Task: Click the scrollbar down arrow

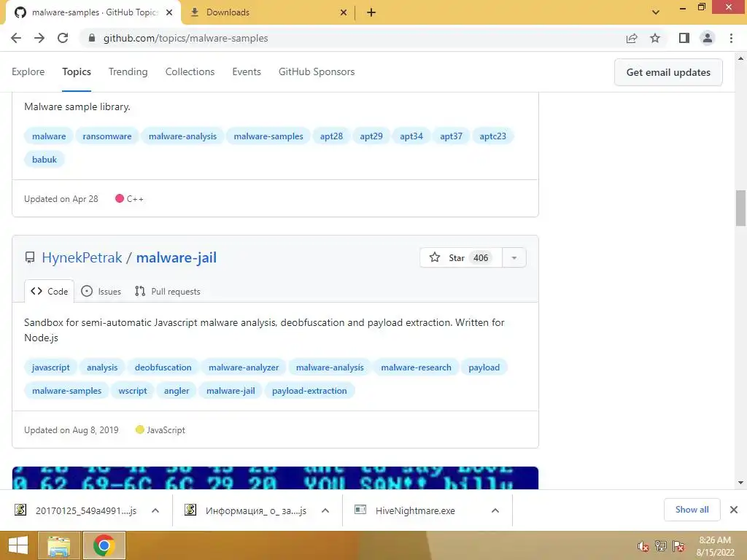Action: pyautogui.click(x=740, y=483)
